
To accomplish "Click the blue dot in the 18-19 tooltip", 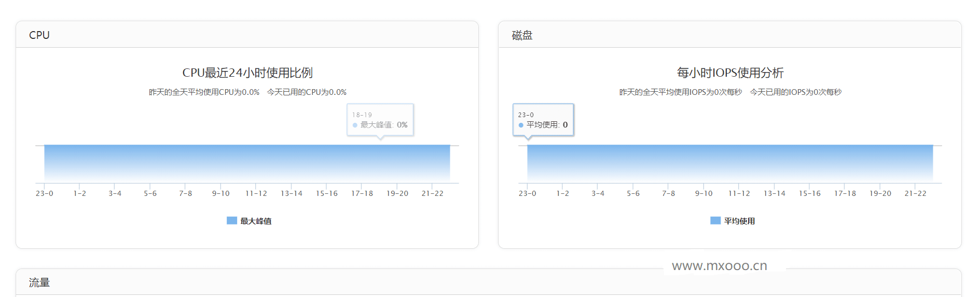I will [x=355, y=125].
